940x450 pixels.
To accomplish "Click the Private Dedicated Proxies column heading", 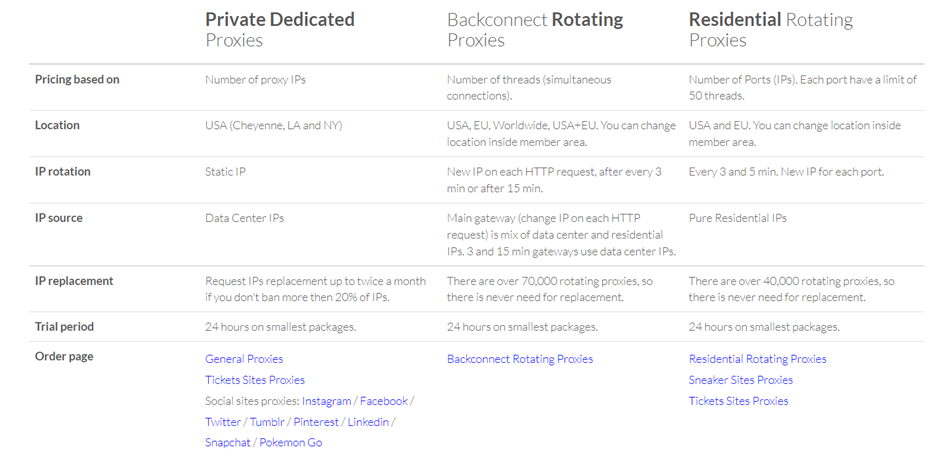I will [279, 29].
